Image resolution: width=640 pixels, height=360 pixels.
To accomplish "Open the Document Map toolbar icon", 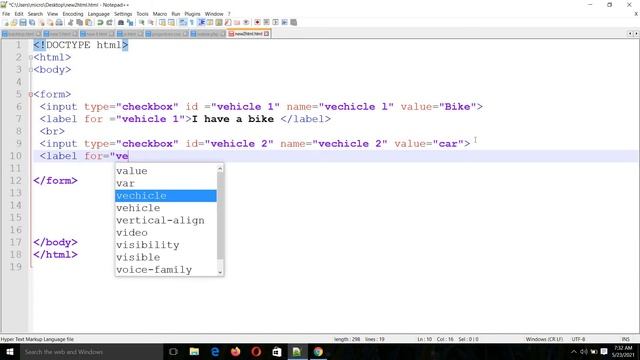I will point(219,22).
